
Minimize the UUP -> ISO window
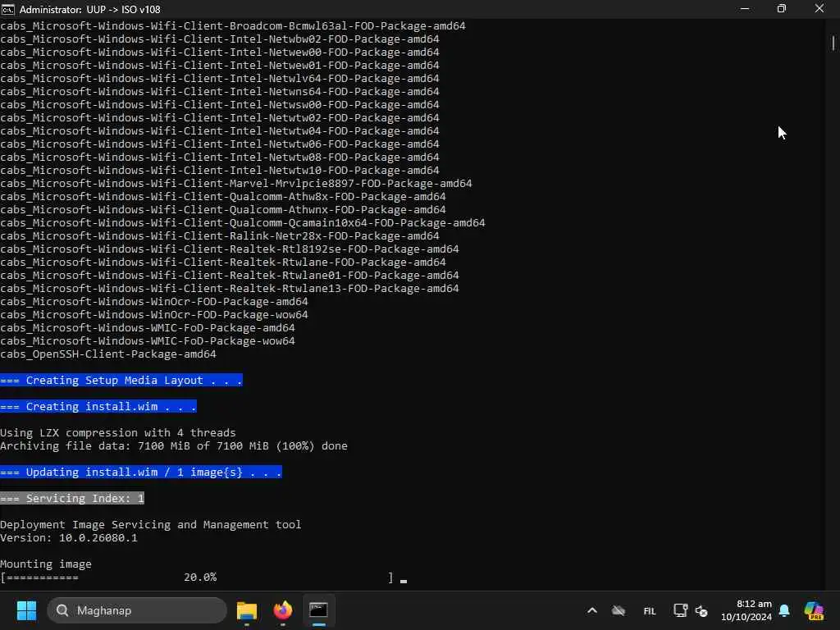(745, 9)
